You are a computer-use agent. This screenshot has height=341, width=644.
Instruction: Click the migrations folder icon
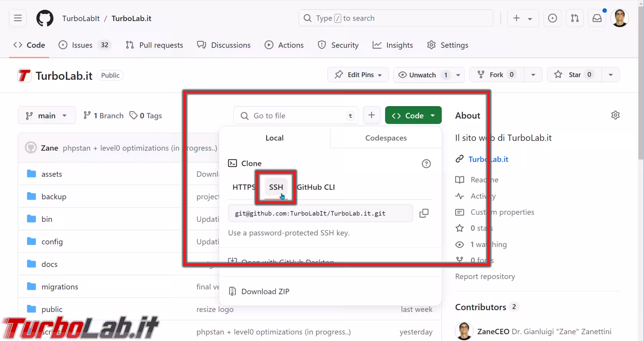(32, 286)
